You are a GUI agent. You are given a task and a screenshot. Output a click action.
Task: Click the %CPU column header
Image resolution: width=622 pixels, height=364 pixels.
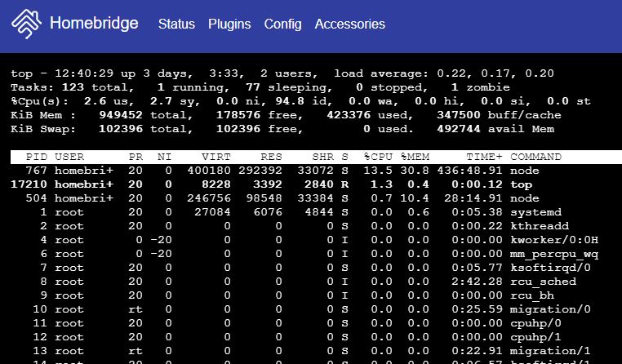pos(378,157)
